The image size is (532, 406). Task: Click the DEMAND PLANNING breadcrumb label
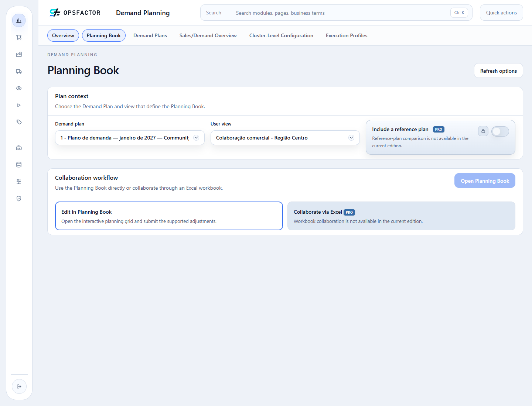(72, 55)
